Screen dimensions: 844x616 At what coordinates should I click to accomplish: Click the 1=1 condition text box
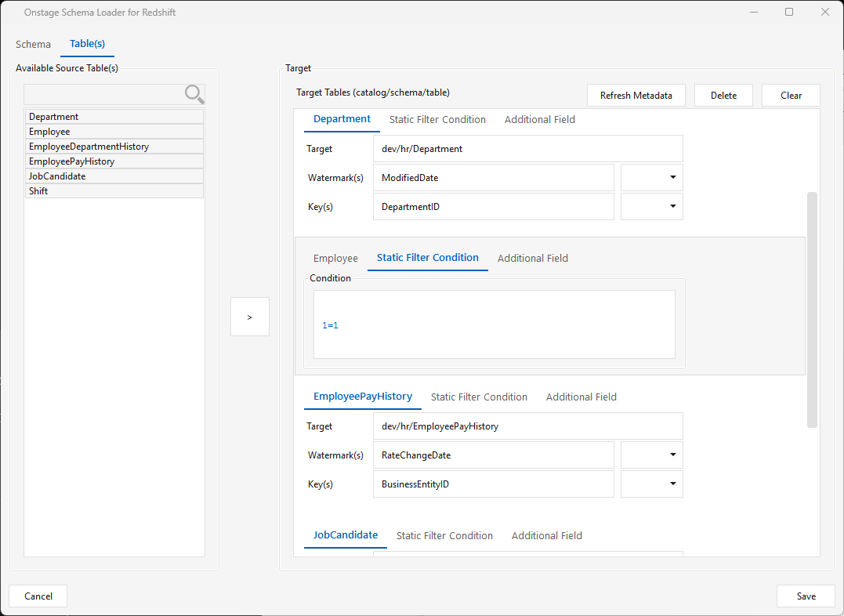494,324
